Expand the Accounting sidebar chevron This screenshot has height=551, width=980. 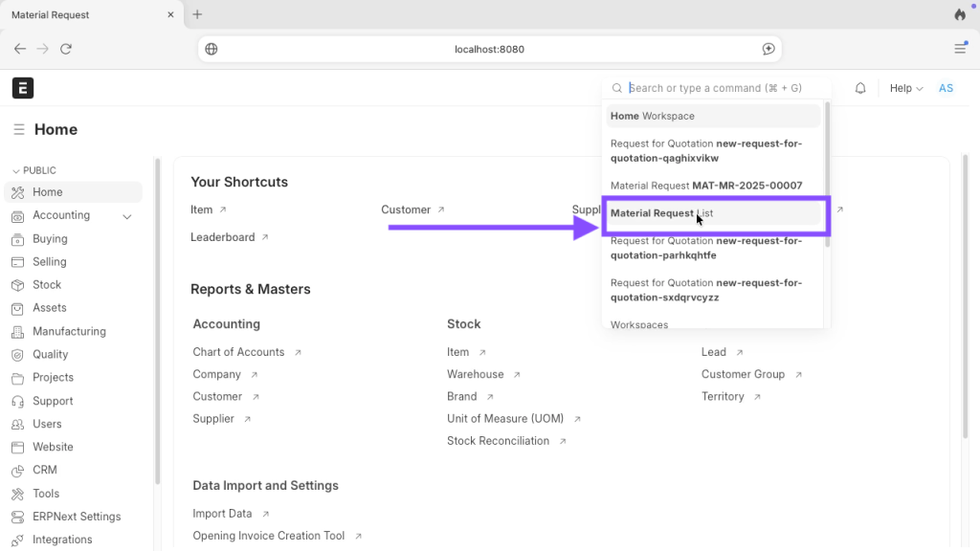tap(127, 216)
